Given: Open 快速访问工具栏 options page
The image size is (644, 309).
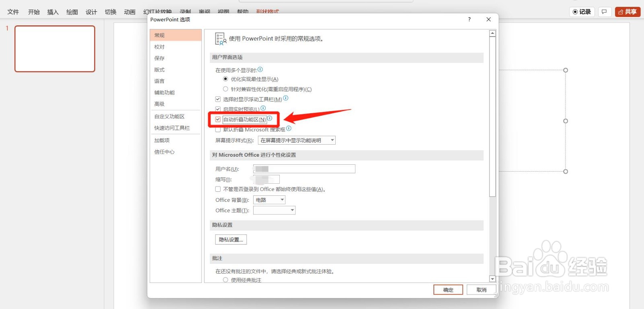Looking at the screenshot, I should click(175, 128).
